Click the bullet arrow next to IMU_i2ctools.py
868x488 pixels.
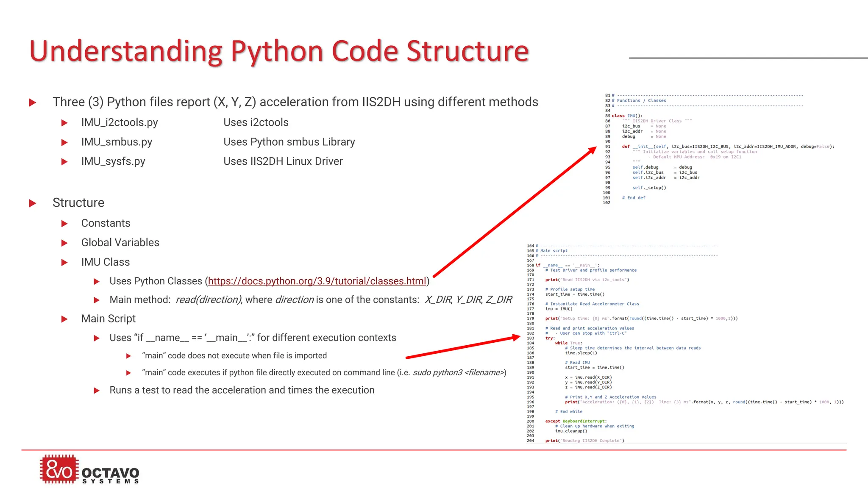pos(64,123)
